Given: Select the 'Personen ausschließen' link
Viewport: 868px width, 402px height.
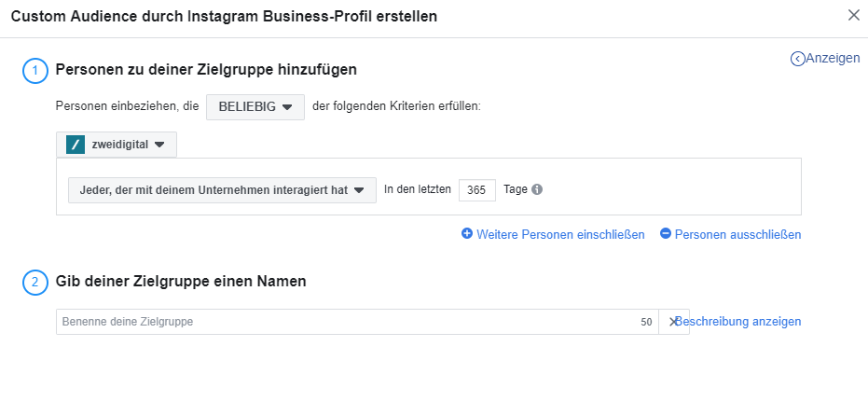Looking at the screenshot, I should (737, 234).
